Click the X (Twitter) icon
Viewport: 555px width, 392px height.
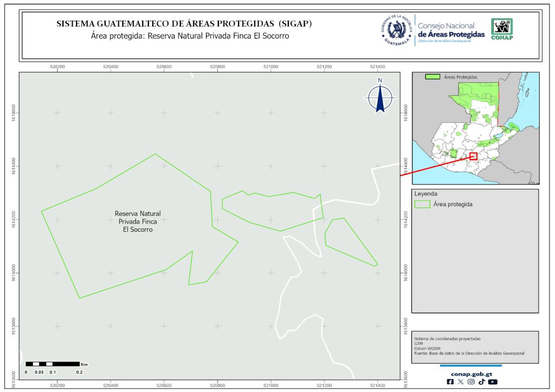[x=461, y=382]
